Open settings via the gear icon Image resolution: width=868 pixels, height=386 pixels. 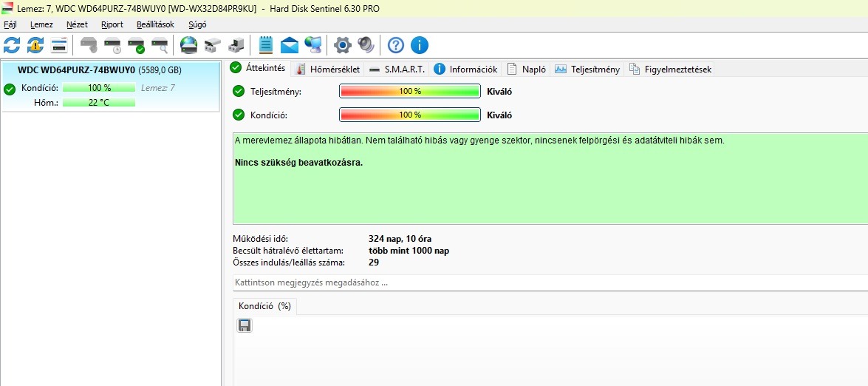pyautogui.click(x=343, y=45)
